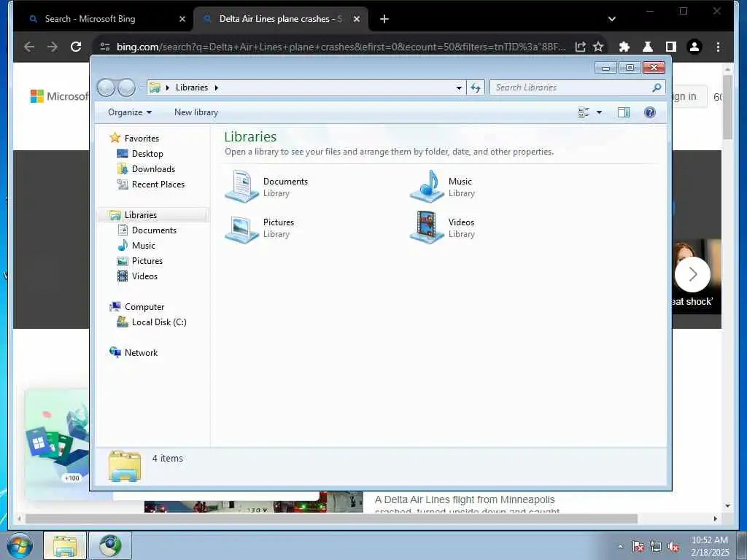Open a new browser tab

click(384, 19)
